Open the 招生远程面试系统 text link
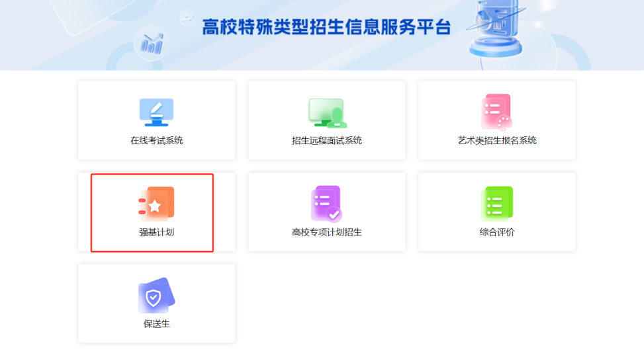644x361 pixels. [x=327, y=141]
